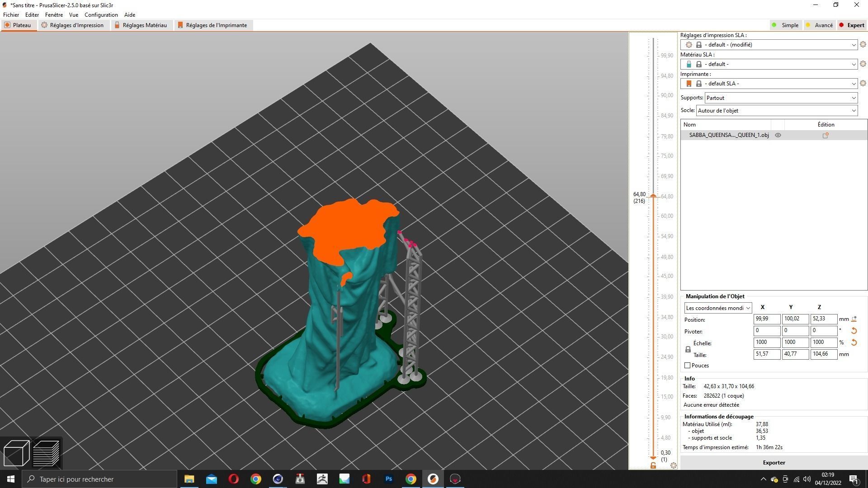
Task: Click Position Z field showing 52,33
Action: tap(824, 319)
